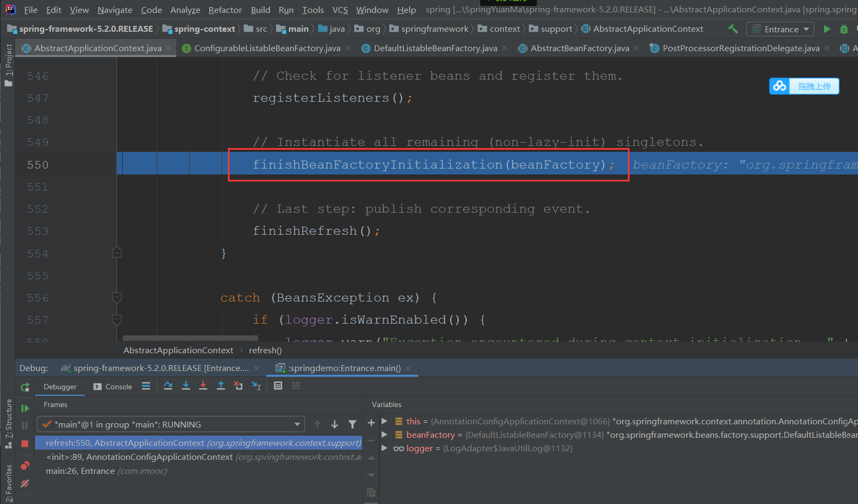Click the Pause Program icon

pyautogui.click(x=25, y=425)
